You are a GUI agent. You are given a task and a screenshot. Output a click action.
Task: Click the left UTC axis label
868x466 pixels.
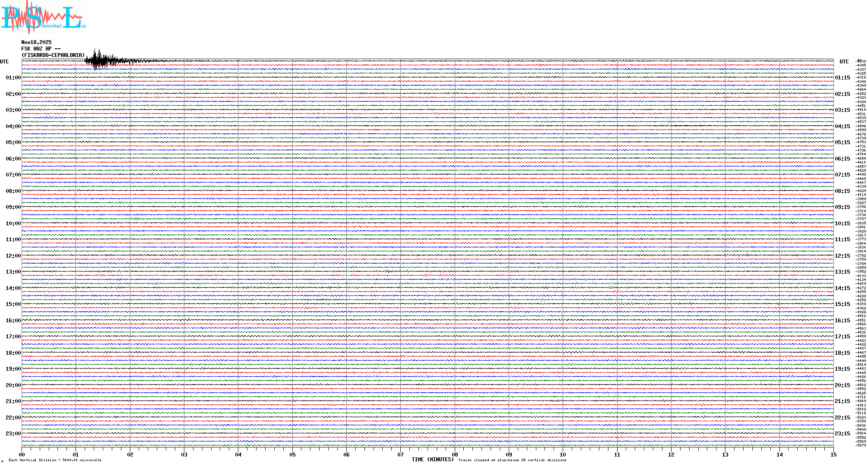point(4,62)
